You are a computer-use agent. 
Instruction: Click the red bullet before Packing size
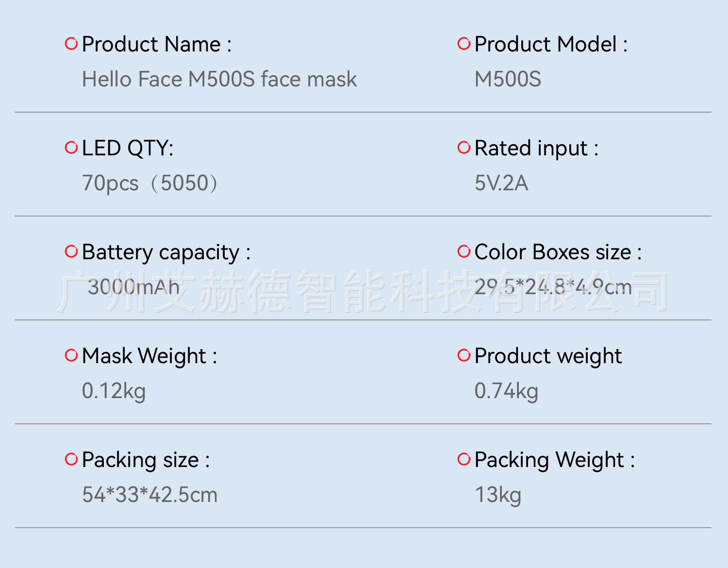[x=71, y=459]
